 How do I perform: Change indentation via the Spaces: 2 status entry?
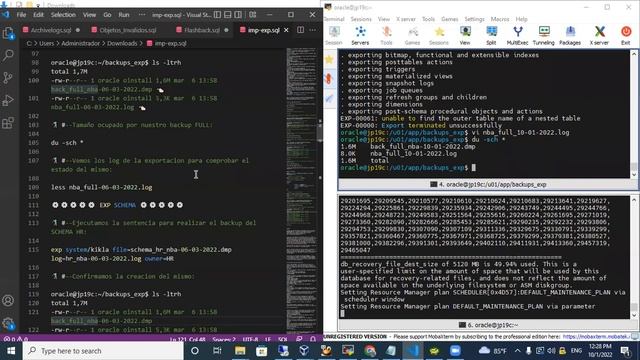click(224, 339)
